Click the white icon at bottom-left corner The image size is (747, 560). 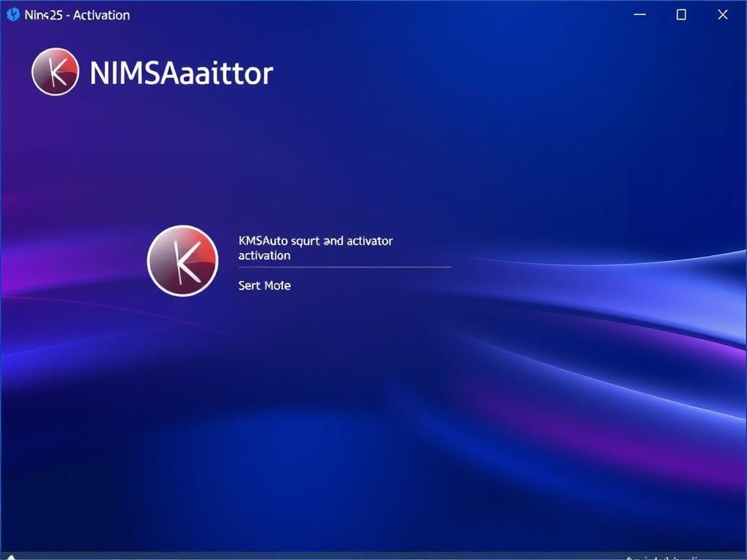10,556
